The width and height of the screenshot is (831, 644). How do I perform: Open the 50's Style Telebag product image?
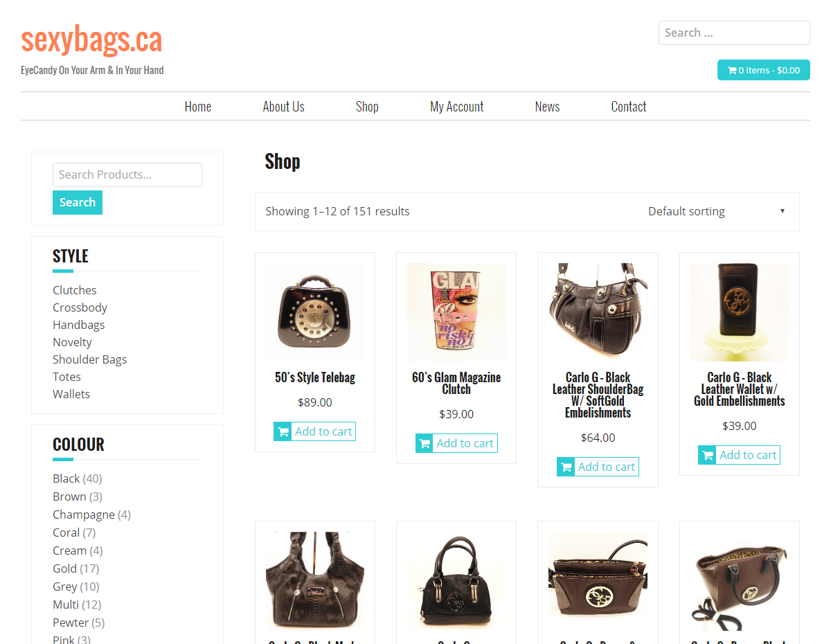(x=315, y=312)
